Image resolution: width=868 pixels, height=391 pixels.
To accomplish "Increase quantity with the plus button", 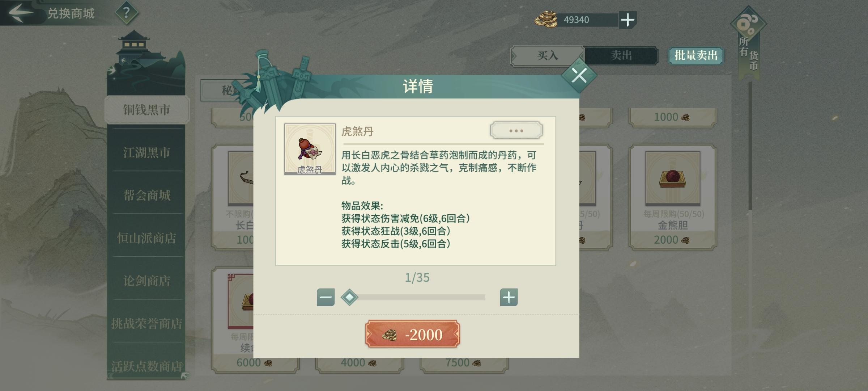I will coord(509,297).
